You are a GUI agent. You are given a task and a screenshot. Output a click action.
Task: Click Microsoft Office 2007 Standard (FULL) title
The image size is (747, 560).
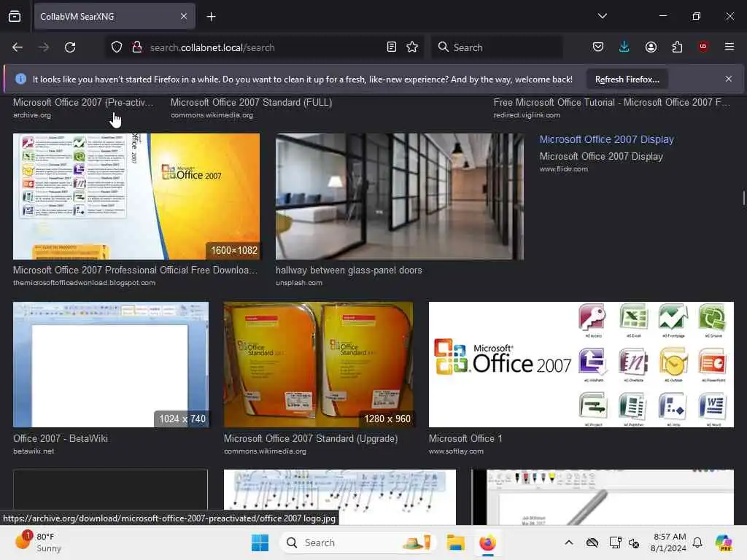click(251, 102)
